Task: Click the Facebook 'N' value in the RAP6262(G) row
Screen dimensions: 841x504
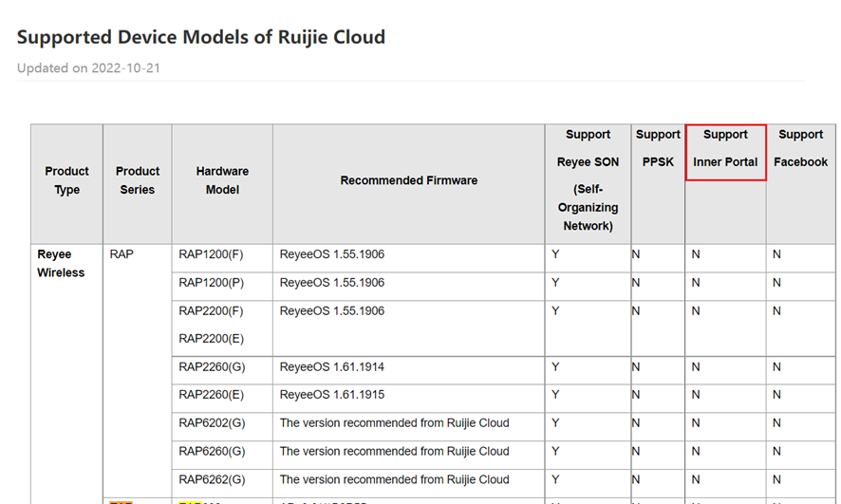Action: coord(776,480)
